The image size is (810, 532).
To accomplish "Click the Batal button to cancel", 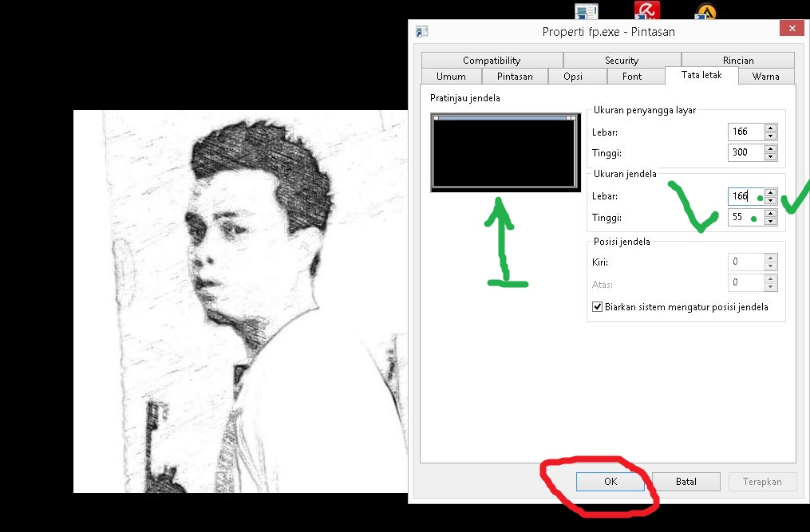I will click(x=686, y=481).
